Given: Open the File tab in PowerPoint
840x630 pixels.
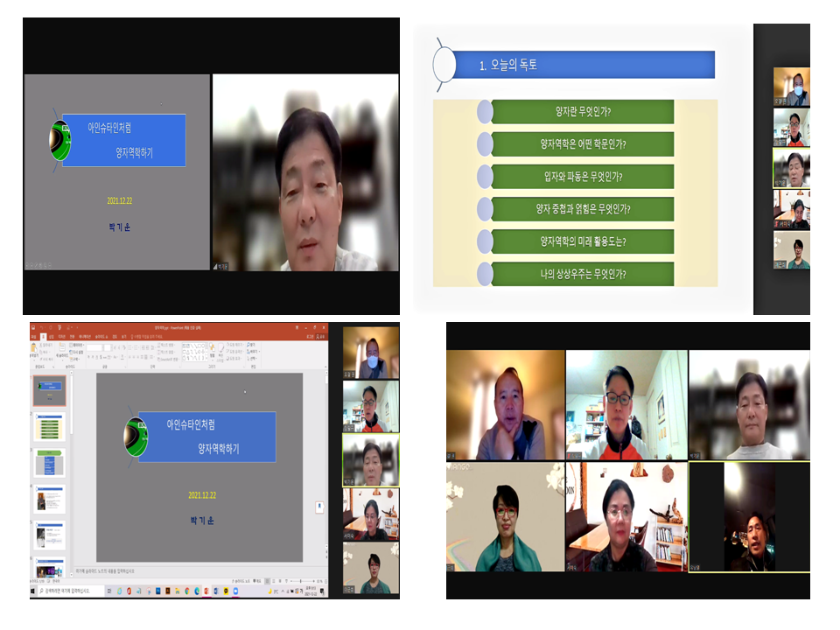Looking at the screenshot, I should click(x=33, y=336).
